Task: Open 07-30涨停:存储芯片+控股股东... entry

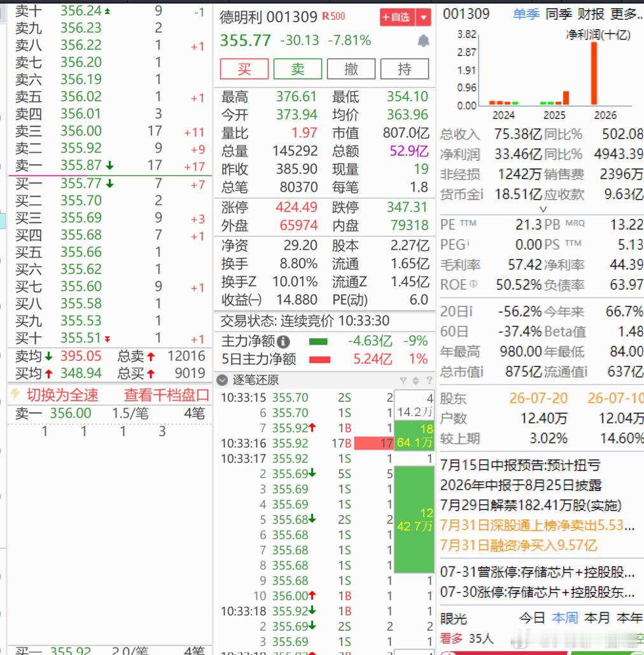Action: pyautogui.click(x=538, y=592)
